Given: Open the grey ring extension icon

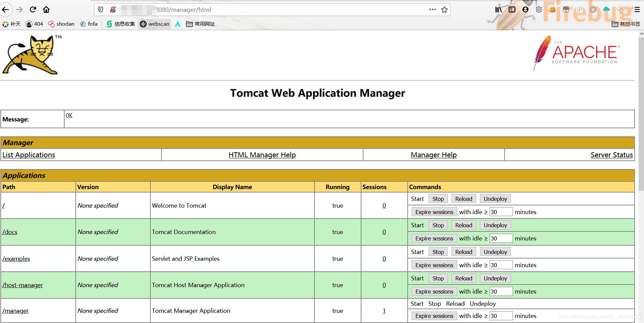Looking at the screenshot, I should tap(593, 9).
